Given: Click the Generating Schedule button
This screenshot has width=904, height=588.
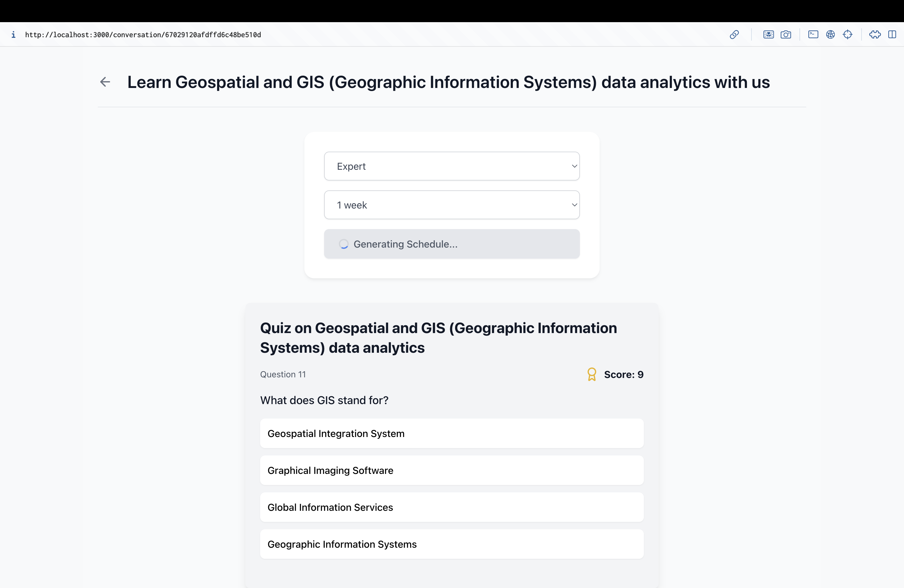Looking at the screenshot, I should coord(452,244).
